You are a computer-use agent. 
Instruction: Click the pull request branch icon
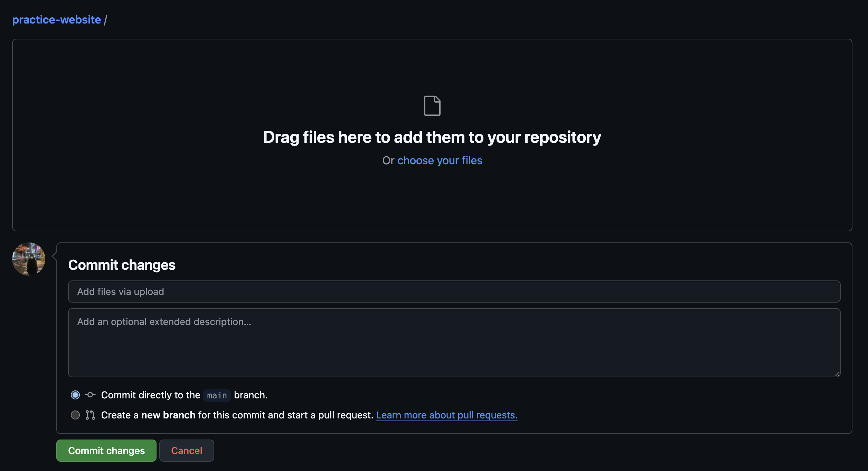click(90, 415)
